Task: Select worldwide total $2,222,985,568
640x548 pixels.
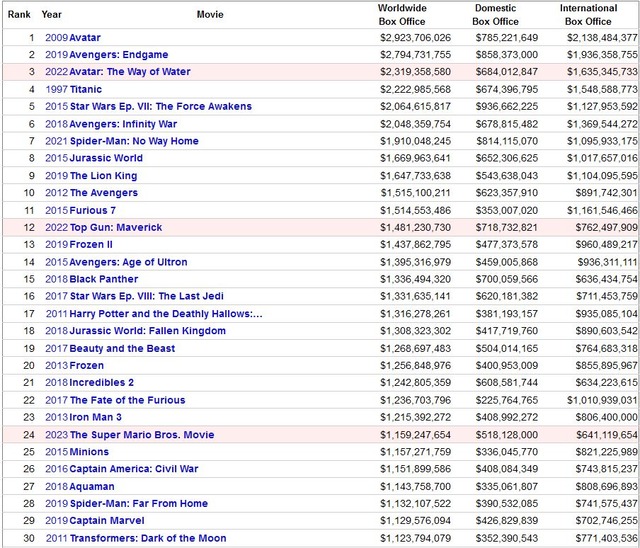Action: pyautogui.click(x=416, y=89)
